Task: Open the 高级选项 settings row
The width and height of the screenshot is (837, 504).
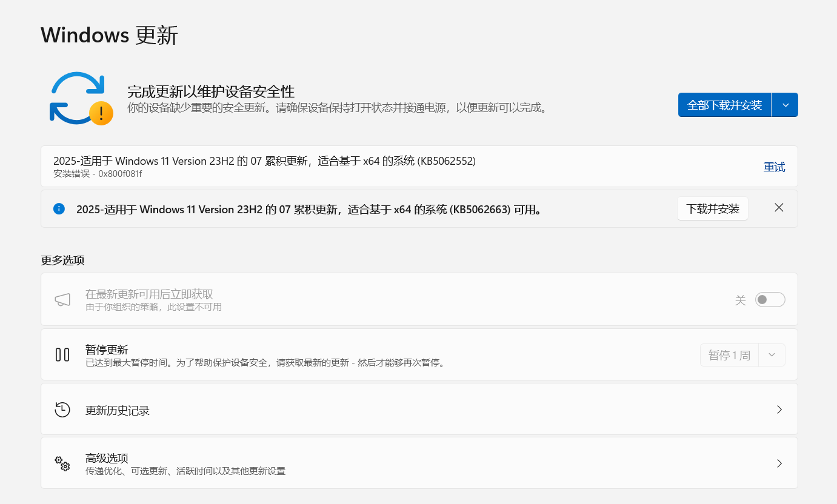Action: [419, 463]
